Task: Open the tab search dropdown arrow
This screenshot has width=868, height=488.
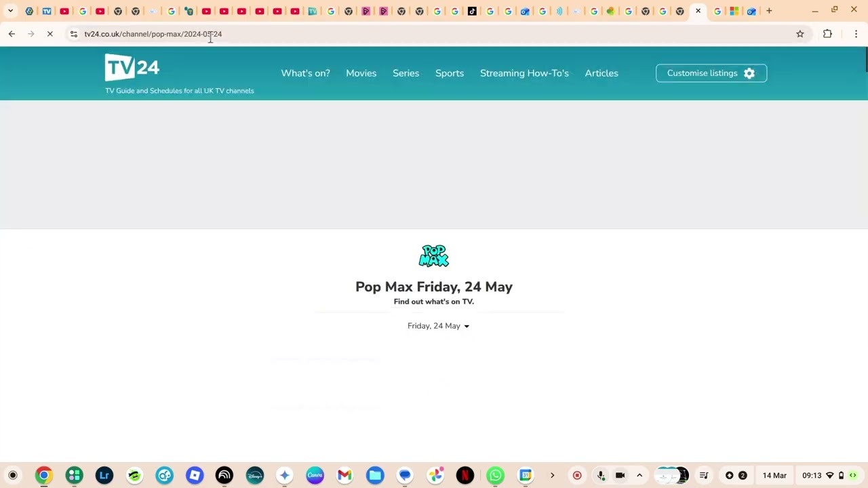Action: (x=10, y=11)
